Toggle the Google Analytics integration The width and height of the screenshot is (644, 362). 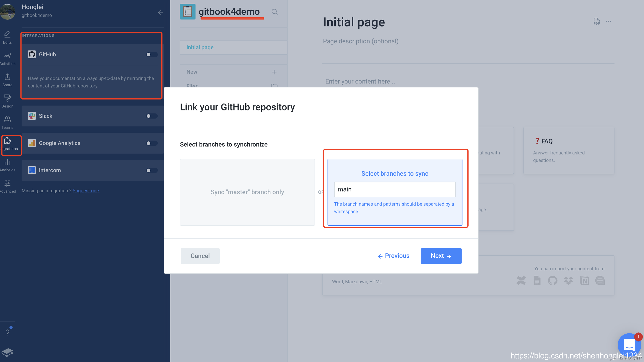pos(151,143)
